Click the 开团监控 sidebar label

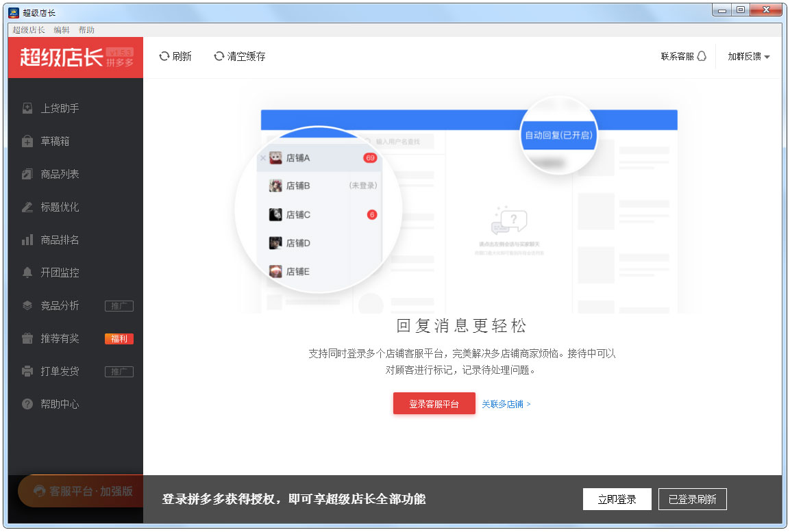click(60, 273)
